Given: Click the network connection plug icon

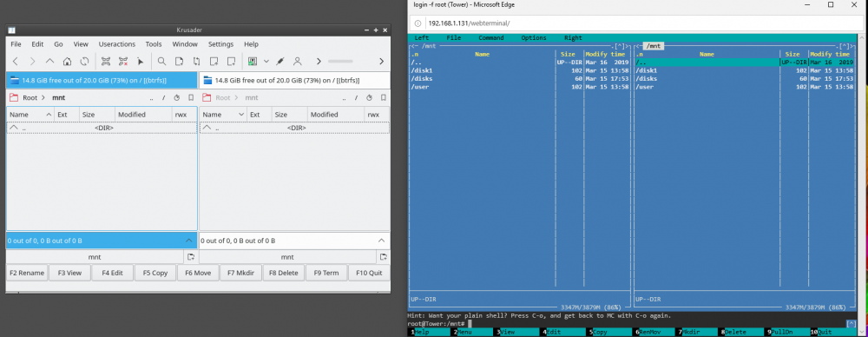Looking at the screenshot, I should (280, 61).
